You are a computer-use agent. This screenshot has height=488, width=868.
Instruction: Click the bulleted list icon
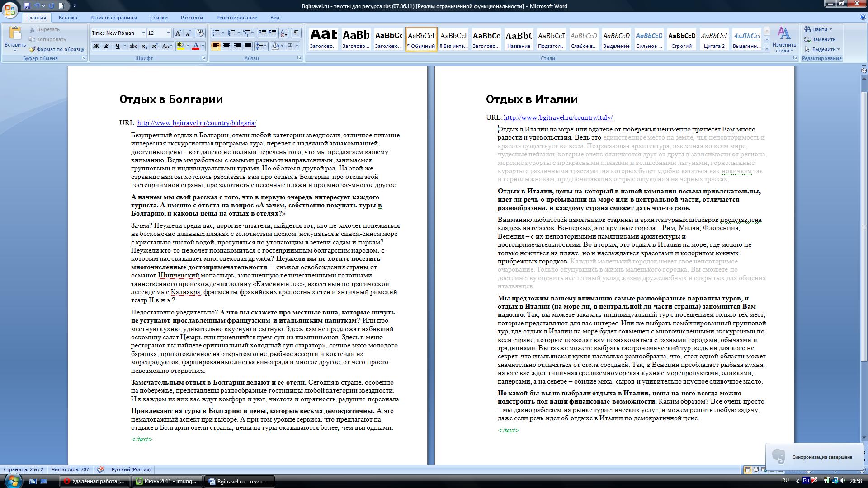pyautogui.click(x=216, y=33)
